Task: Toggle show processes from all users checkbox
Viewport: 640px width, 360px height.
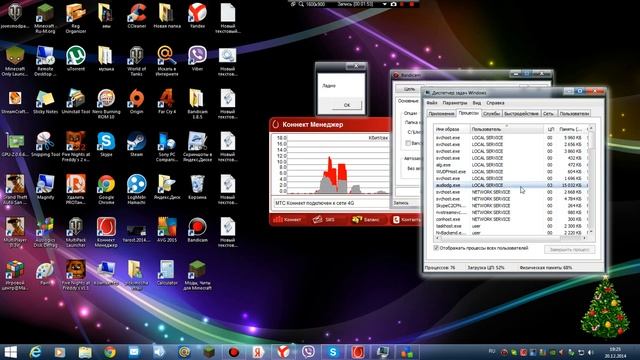Action: point(436,248)
